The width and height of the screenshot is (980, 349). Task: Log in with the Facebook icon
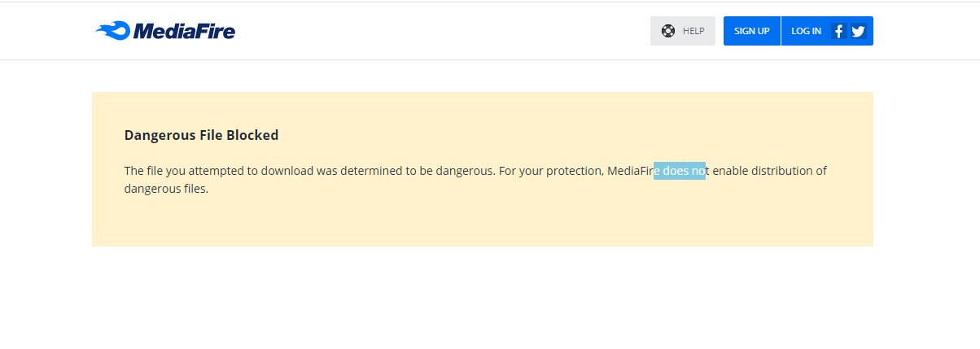[839, 32]
